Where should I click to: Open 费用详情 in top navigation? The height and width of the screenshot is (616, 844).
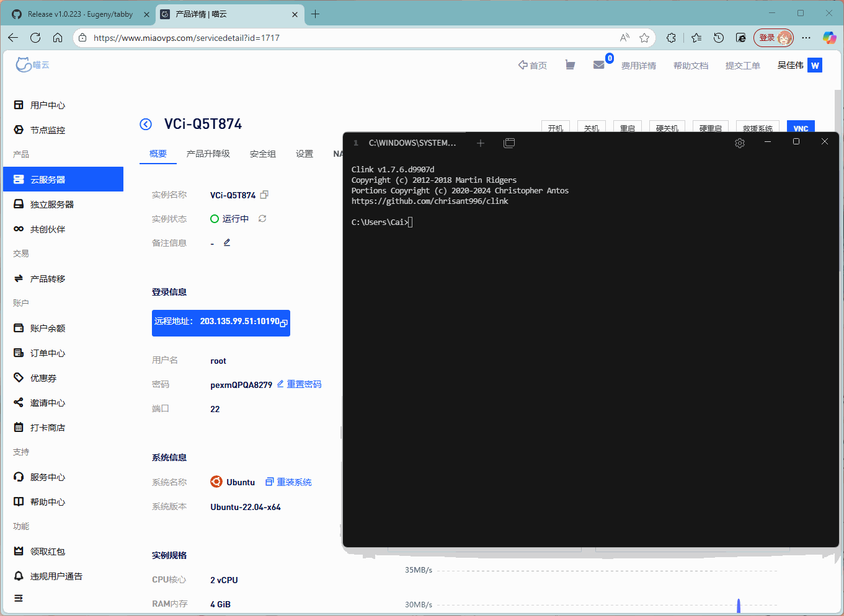pos(639,65)
